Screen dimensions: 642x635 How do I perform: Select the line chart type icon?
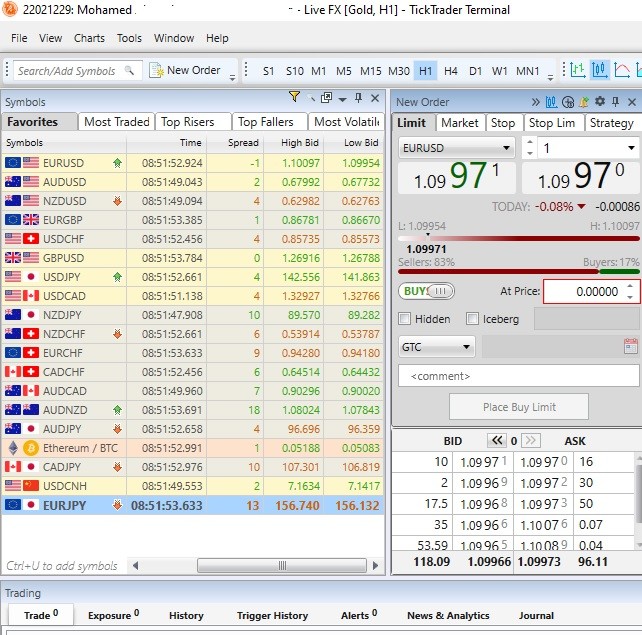(622, 70)
